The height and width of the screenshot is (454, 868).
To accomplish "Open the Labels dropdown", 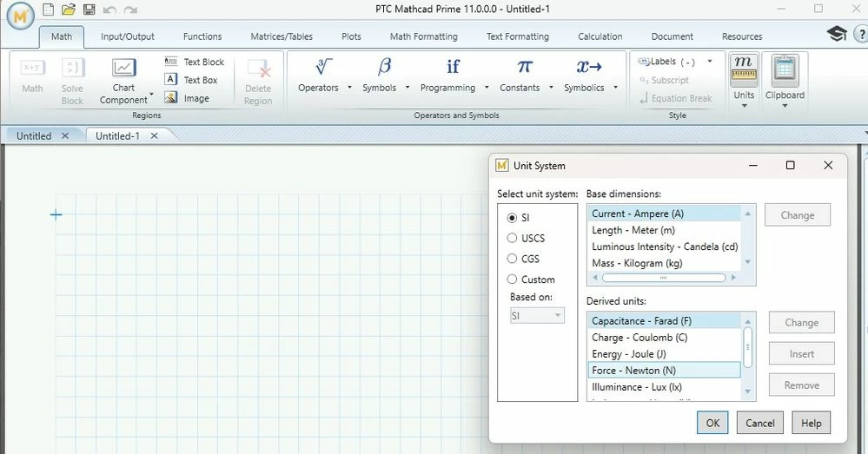I will tap(710, 62).
